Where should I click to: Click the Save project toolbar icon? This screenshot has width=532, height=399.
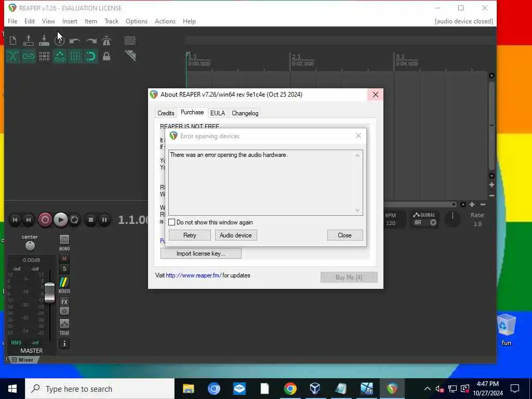coord(44,41)
